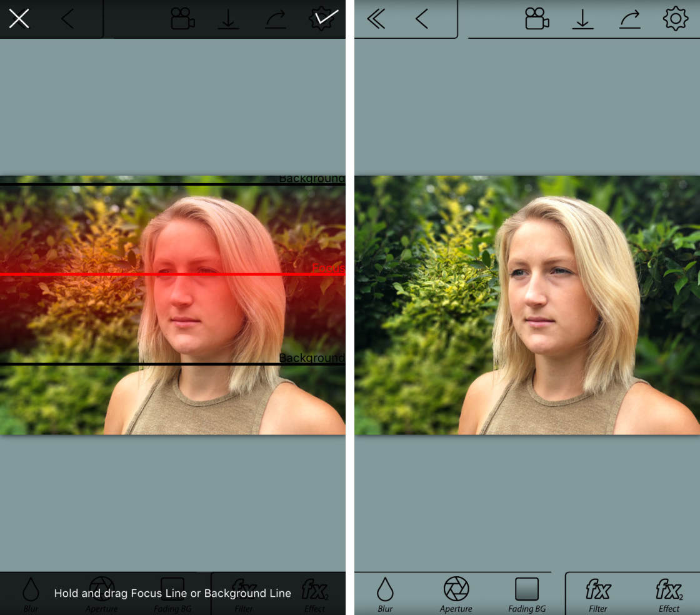Tap the red-tinted portrait in left screen
The height and width of the screenshot is (615, 700).
click(x=172, y=305)
